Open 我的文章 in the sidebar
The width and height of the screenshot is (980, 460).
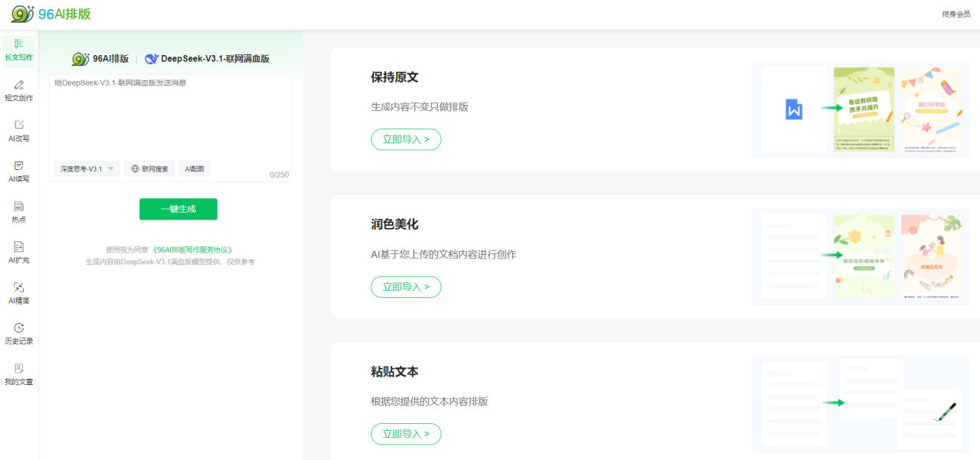pos(19,374)
